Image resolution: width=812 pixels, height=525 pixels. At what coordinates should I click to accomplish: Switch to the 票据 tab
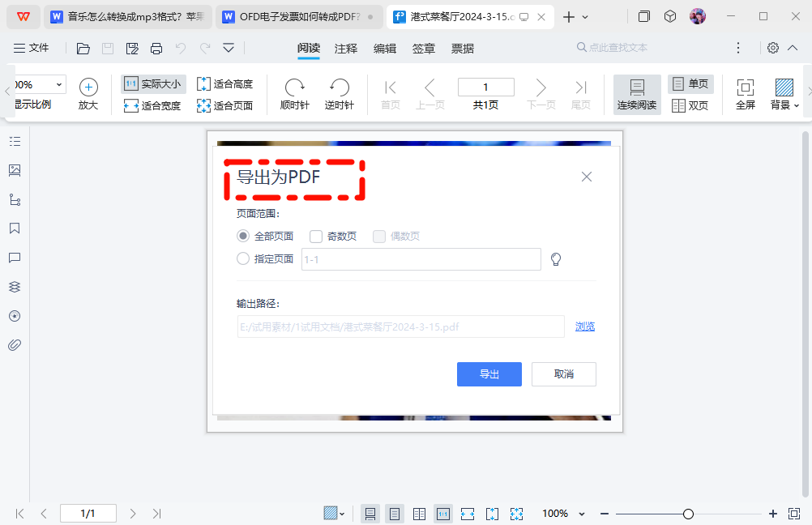pos(463,49)
